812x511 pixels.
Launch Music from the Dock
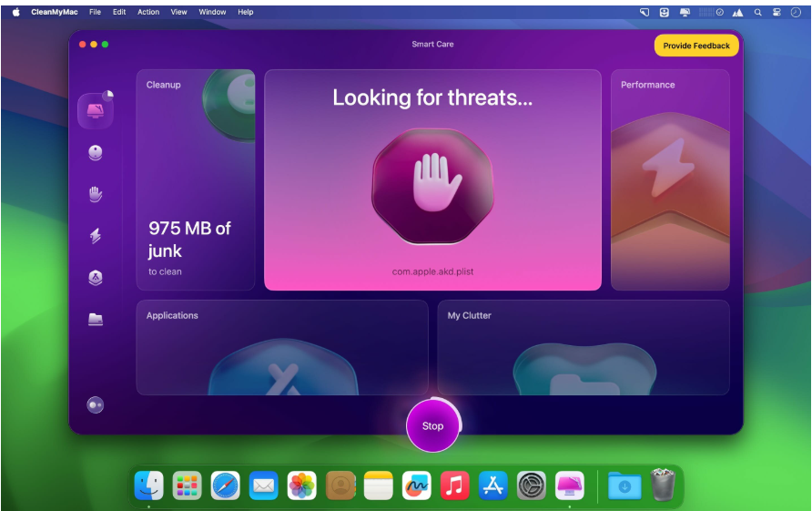[454, 485]
